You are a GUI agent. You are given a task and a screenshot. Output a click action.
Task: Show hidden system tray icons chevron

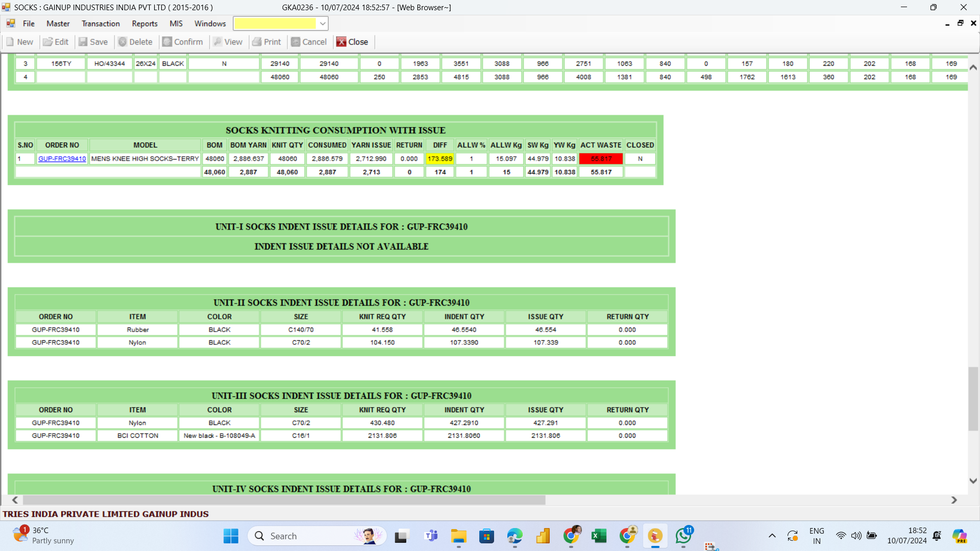point(772,536)
